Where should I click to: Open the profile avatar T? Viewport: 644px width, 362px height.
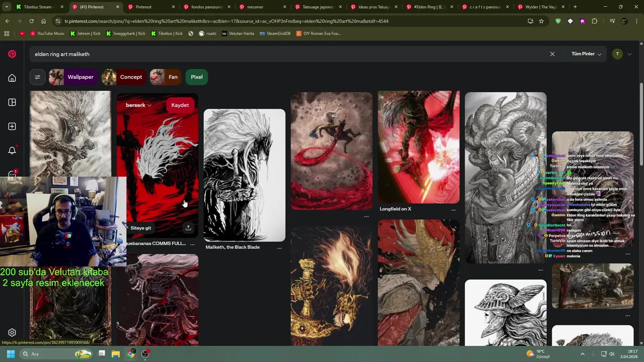pos(617,54)
